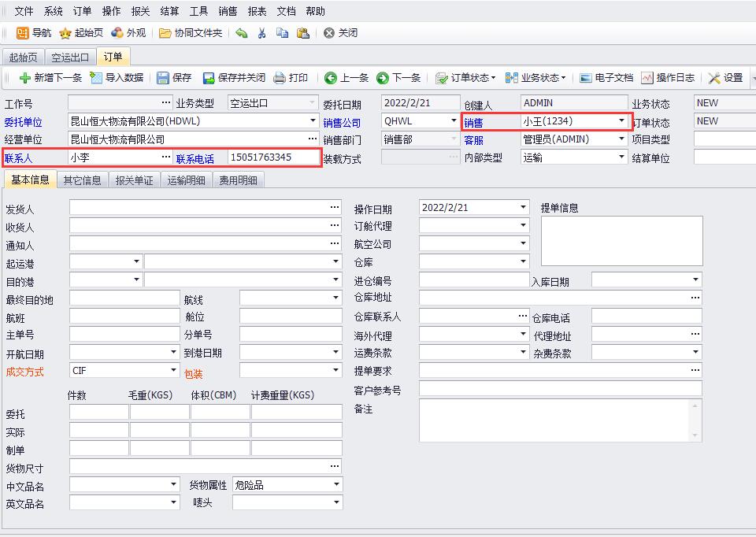Screen dimensions: 756x537
Task: Click 保存 save disk icon
Action: pyautogui.click(x=174, y=78)
